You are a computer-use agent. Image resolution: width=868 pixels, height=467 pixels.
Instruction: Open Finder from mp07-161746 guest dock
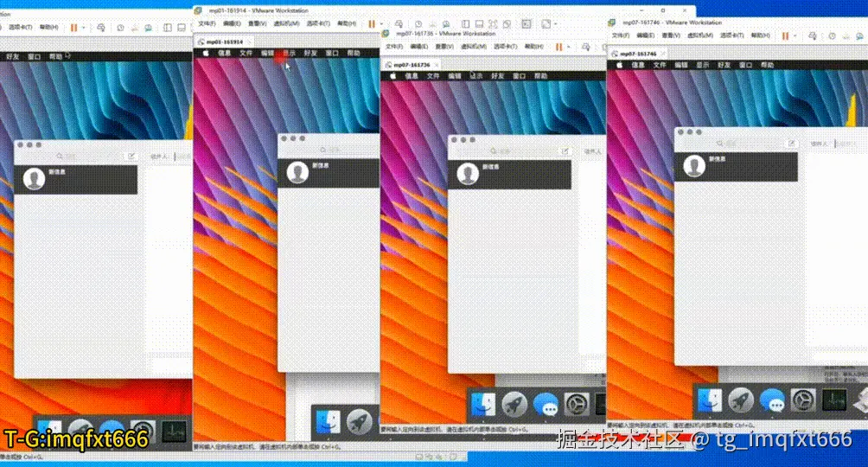[710, 400]
